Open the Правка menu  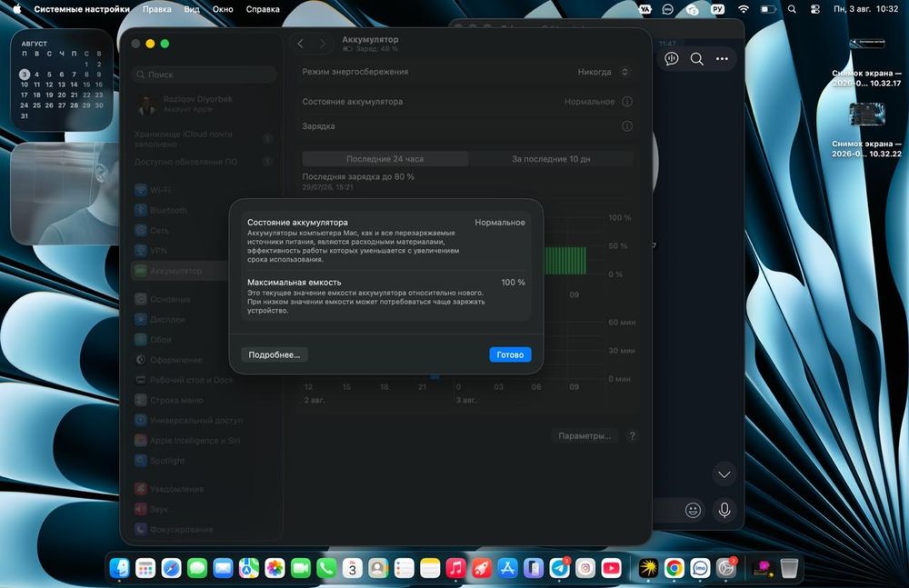pyautogui.click(x=156, y=9)
